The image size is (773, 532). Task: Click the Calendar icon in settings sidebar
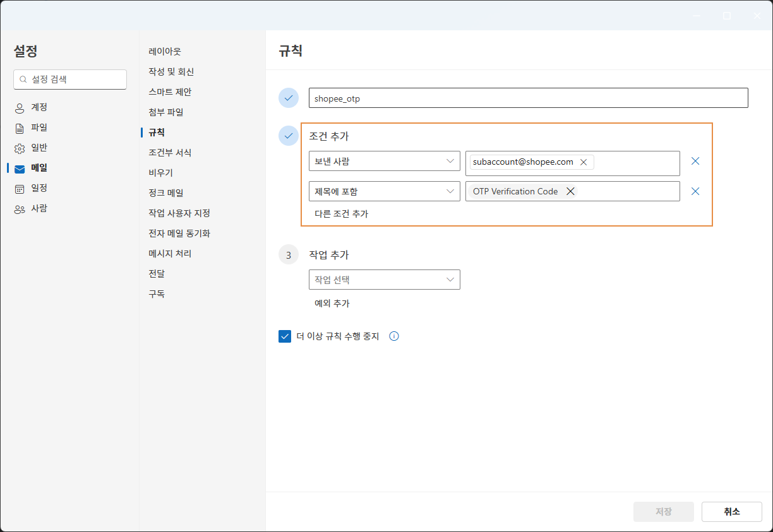(20, 189)
